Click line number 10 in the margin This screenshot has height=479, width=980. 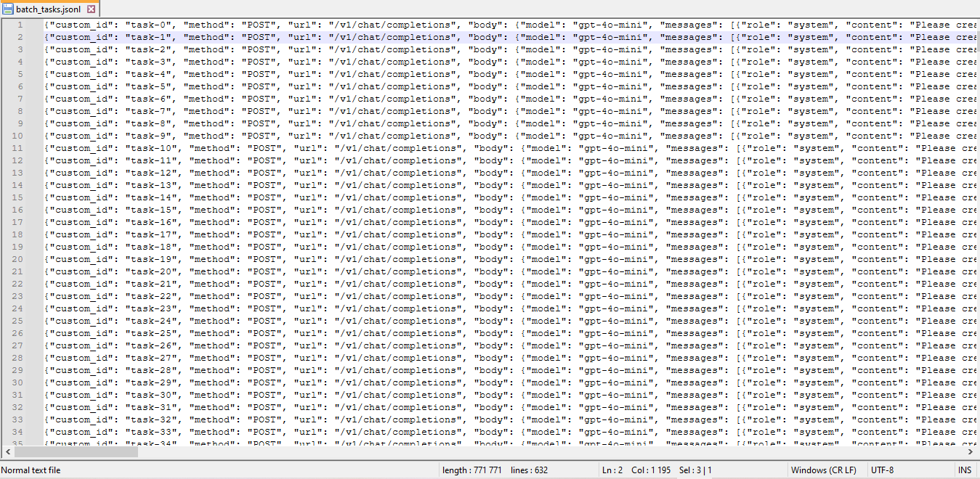click(x=17, y=136)
